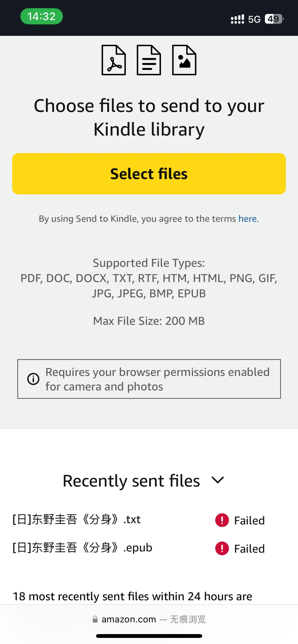The height and width of the screenshot is (644, 298).
Task: Tap the Failed status text for .epub file
Action: (x=249, y=549)
